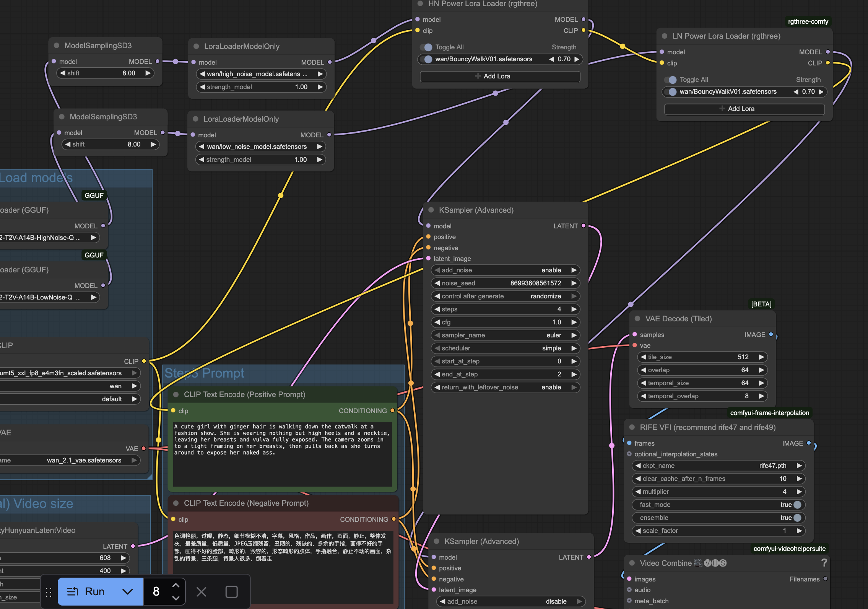Switch off the fast_mode toggle in RIFE VFI
The height and width of the screenshot is (609, 868).
coord(797,505)
